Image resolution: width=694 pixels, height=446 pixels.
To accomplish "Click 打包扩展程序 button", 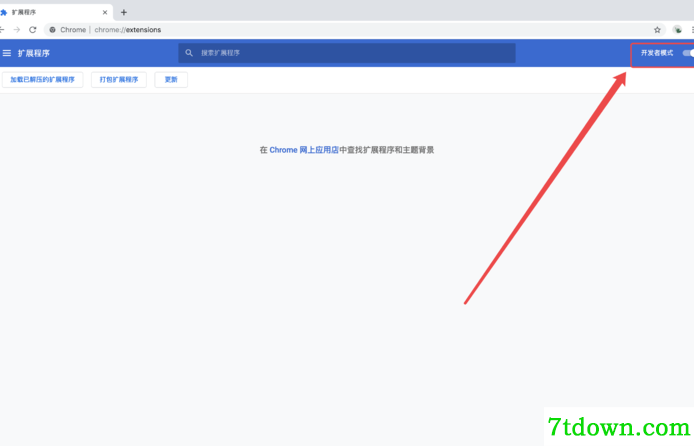I will click(x=119, y=80).
